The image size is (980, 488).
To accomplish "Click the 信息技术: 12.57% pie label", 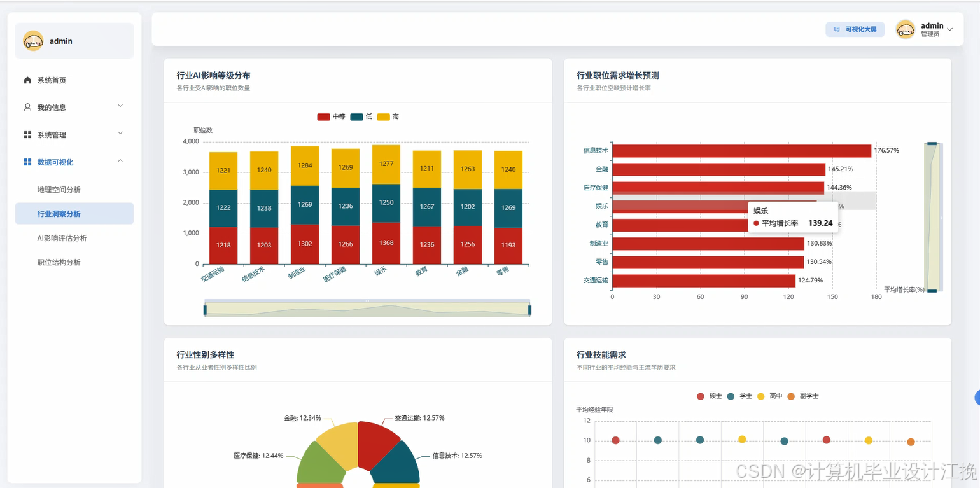I will (458, 456).
